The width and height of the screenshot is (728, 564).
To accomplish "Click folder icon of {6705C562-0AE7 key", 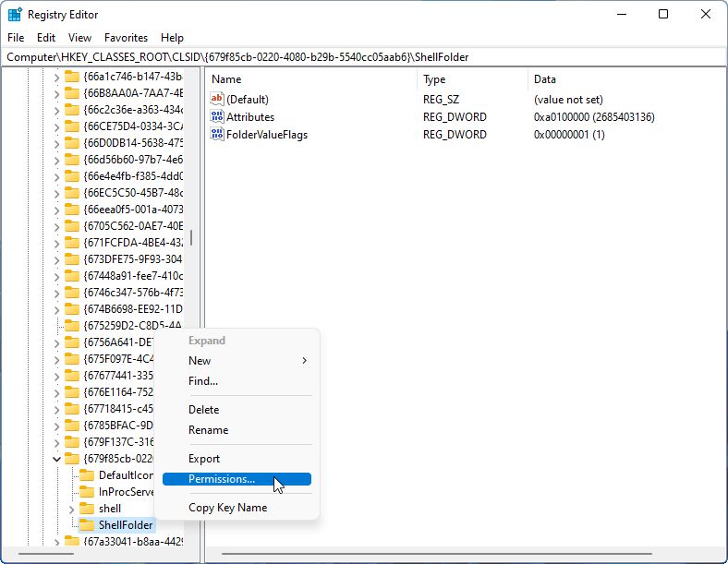I will coord(71,226).
